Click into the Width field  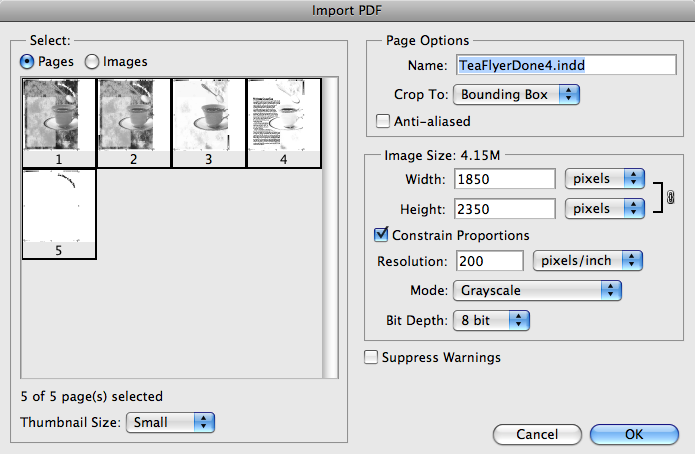(505, 179)
